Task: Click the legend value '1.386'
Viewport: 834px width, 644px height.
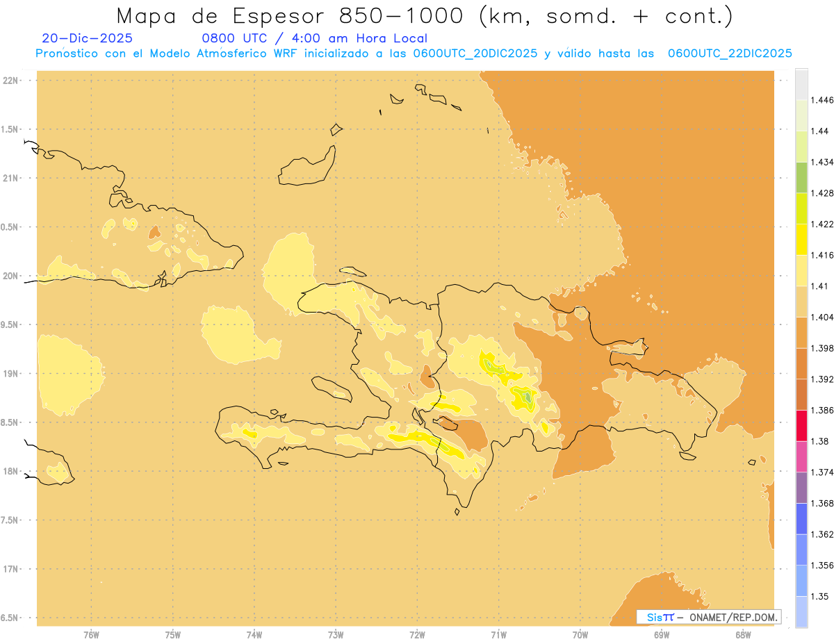Action: (822, 410)
